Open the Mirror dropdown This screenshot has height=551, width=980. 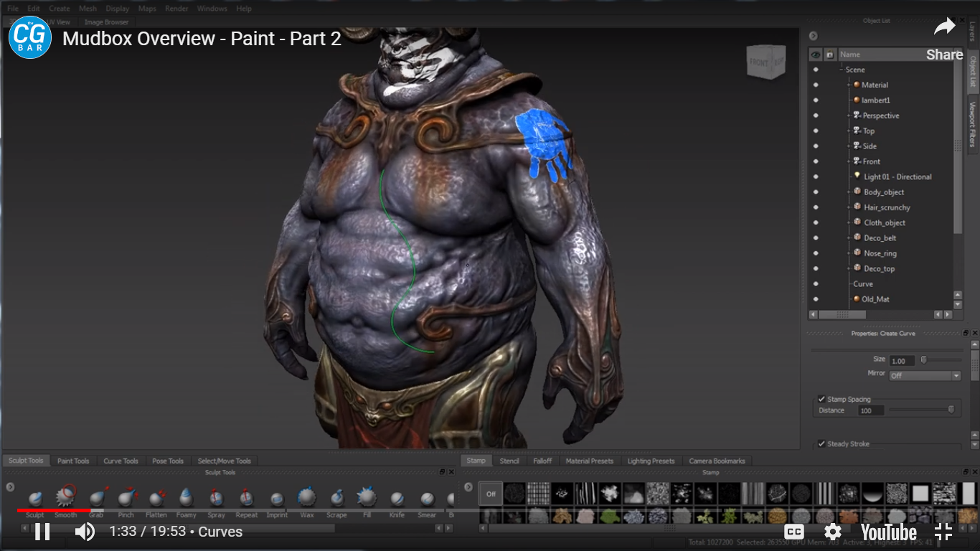[925, 376]
